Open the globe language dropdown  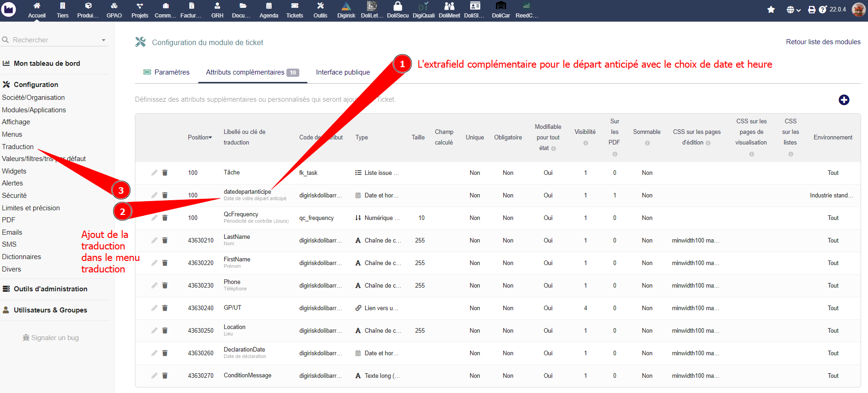coord(793,10)
